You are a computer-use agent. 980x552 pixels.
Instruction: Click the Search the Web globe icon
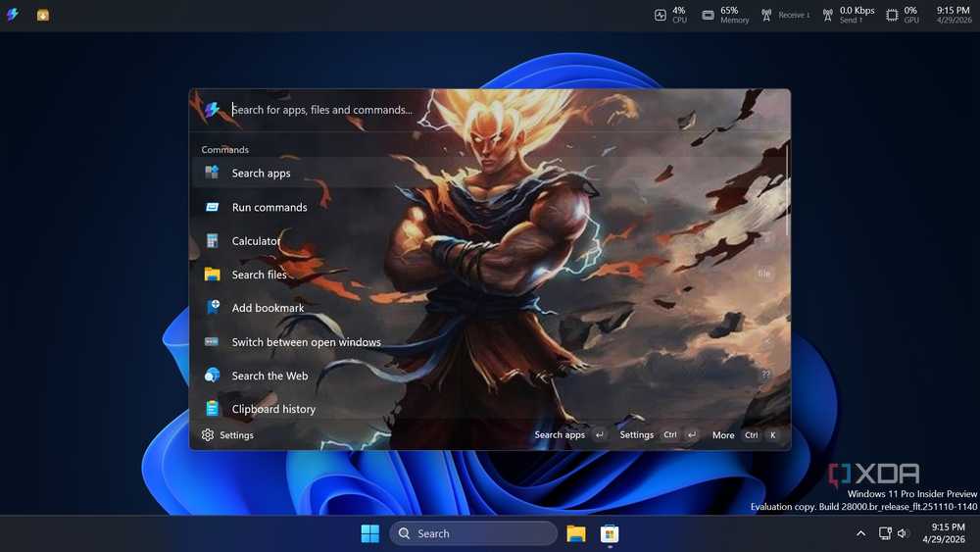[x=212, y=376]
